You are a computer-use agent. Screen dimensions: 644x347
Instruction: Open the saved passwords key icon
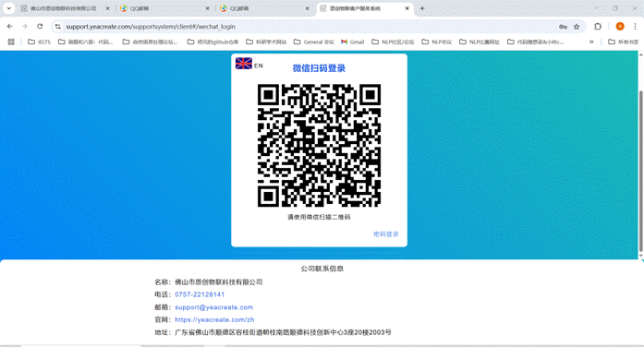pos(563,27)
